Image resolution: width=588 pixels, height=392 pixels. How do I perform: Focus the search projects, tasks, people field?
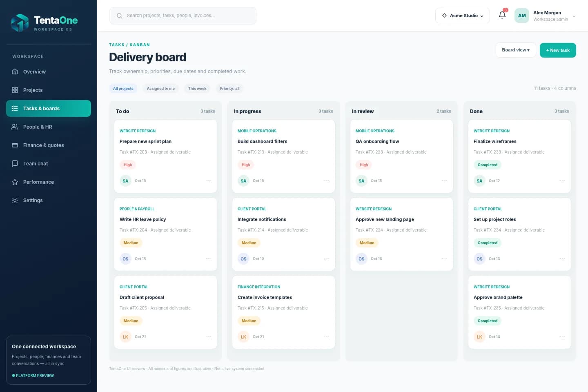click(x=183, y=16)
